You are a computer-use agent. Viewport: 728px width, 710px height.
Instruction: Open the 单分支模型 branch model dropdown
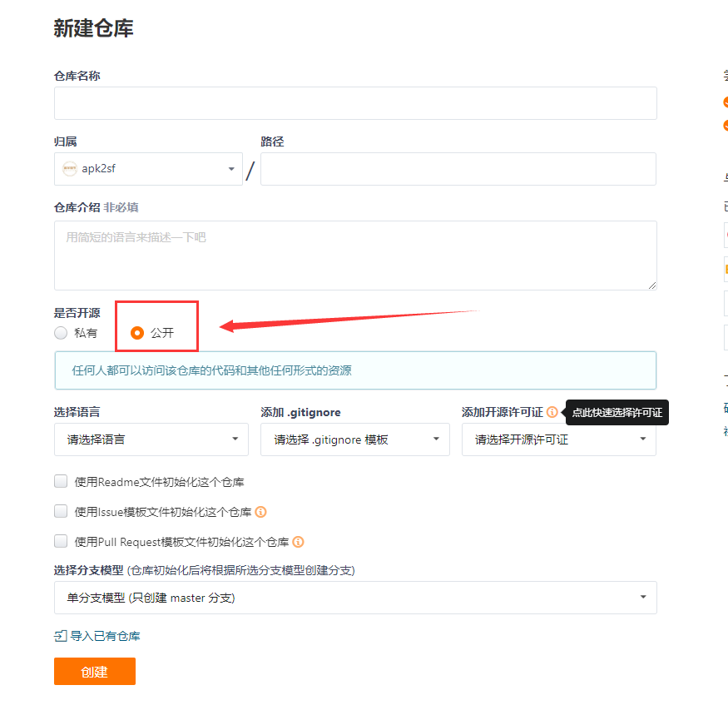(x=355, y=598)
